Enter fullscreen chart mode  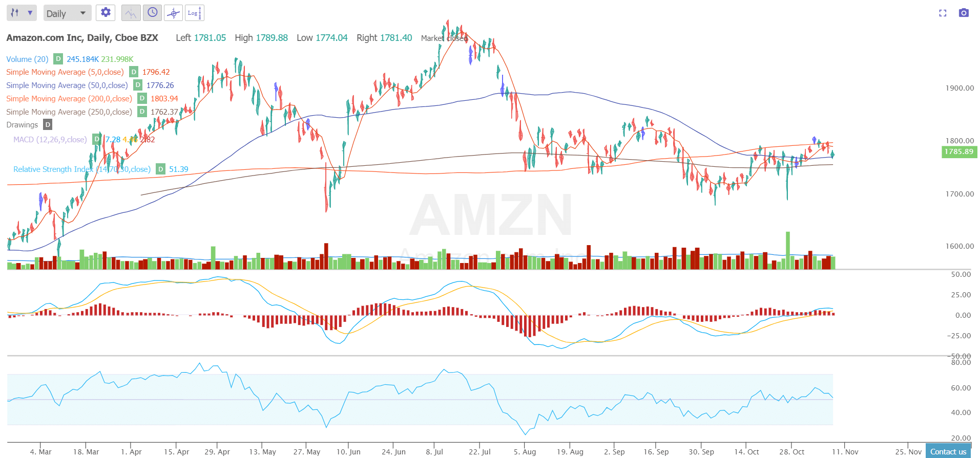(x=943, y=13)
